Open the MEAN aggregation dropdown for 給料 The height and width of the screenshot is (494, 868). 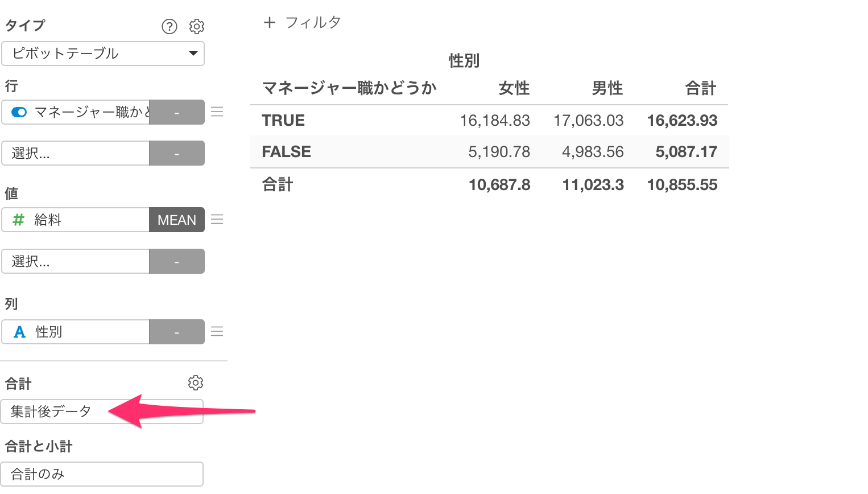click(177, 220)
